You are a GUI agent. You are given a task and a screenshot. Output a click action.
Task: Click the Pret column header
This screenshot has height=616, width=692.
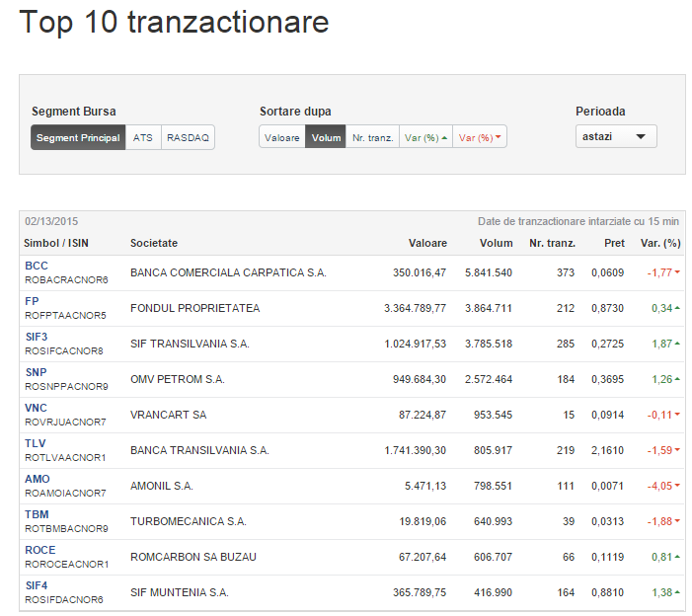614,243
